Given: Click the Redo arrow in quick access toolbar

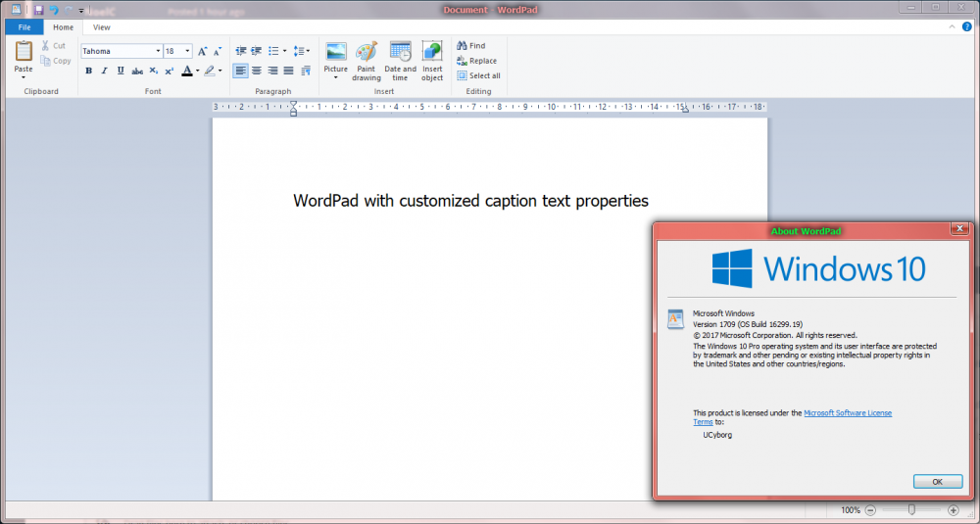Looking at the screenshot, I should click(x=69, y=10).
